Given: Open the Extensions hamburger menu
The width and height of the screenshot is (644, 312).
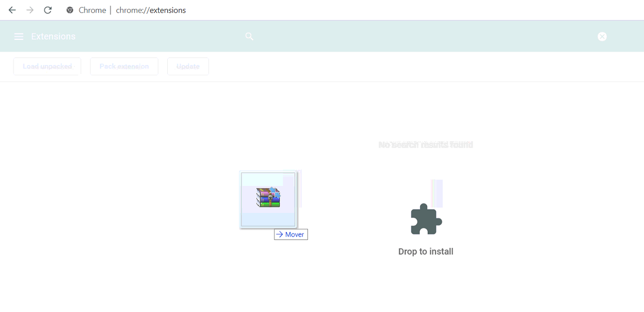Looking at the screenshot, I should pyautogui.click(x=19, y=36).
